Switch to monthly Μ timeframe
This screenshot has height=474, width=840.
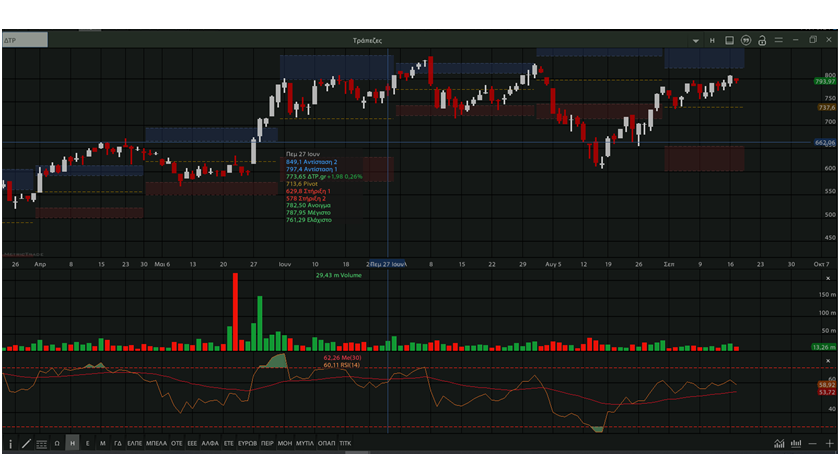[x=102, y=443]
